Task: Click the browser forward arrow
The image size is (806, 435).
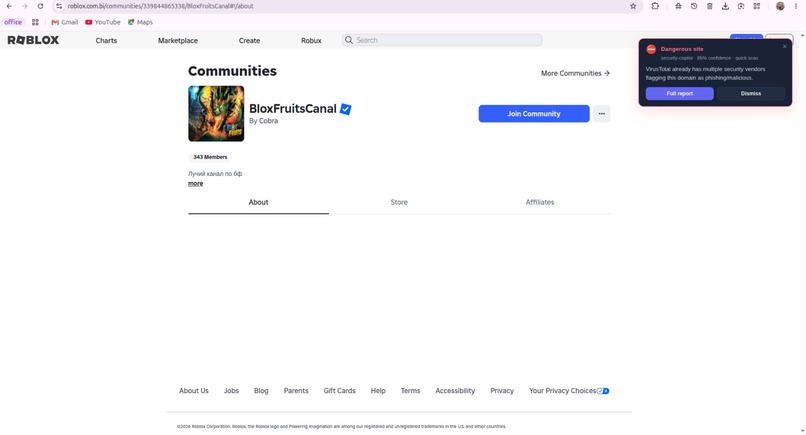Action: [x=24, y=6]
